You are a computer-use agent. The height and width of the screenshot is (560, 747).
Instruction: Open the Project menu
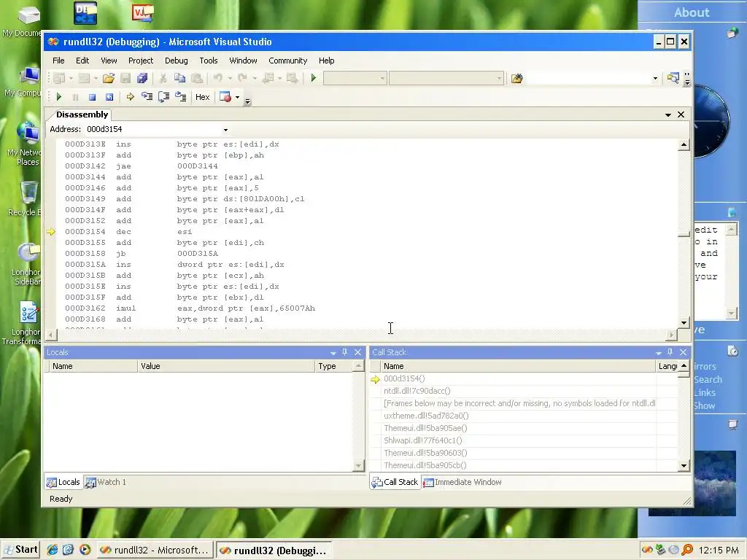coord(141,61)
